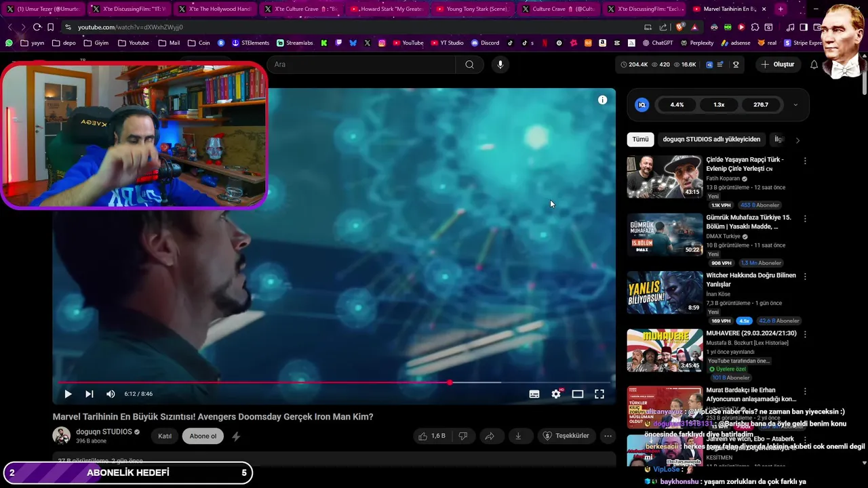868x488 pixels.
Task: Mute the video volume speaker icon
Action: 111,394
